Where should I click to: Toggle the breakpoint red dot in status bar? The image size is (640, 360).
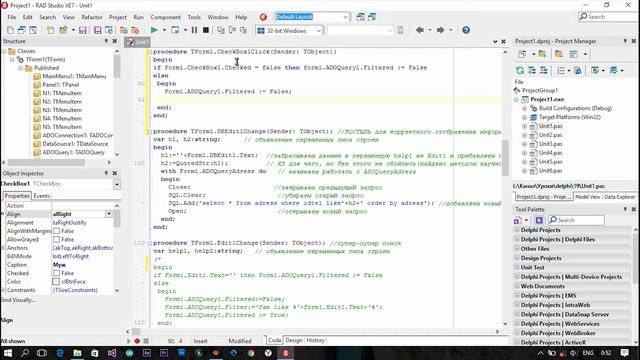137,341
